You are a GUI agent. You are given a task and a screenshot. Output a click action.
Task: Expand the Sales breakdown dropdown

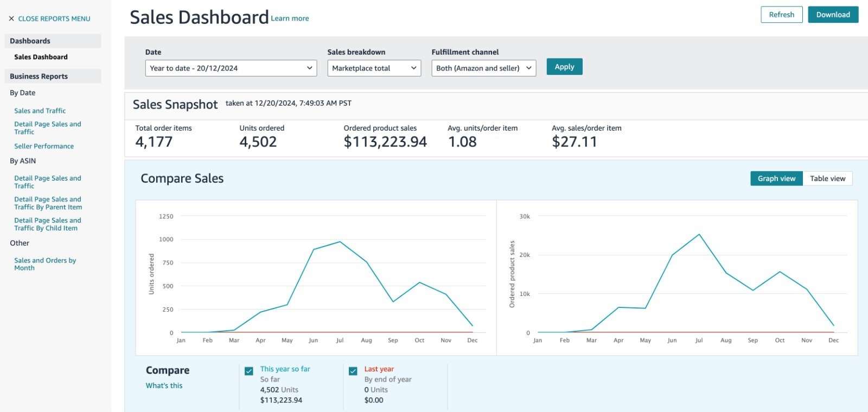click(x=374, y=68)
